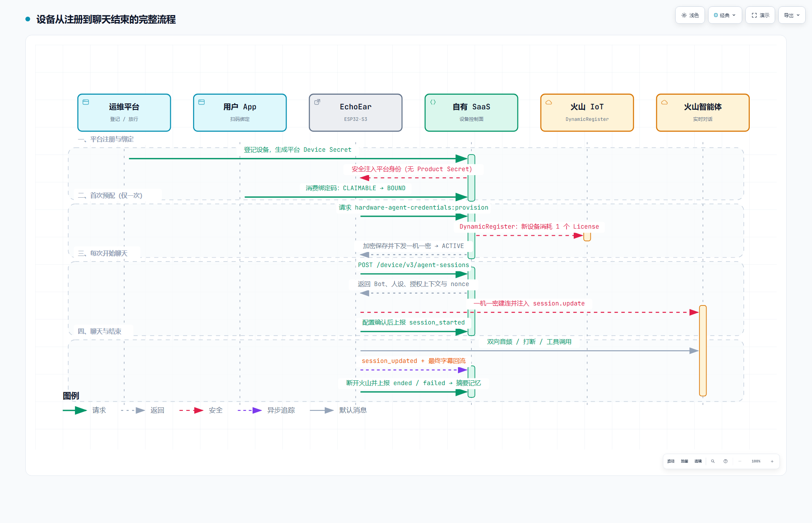Click the cloud icon in 火山智能体 box

point(665,102)
